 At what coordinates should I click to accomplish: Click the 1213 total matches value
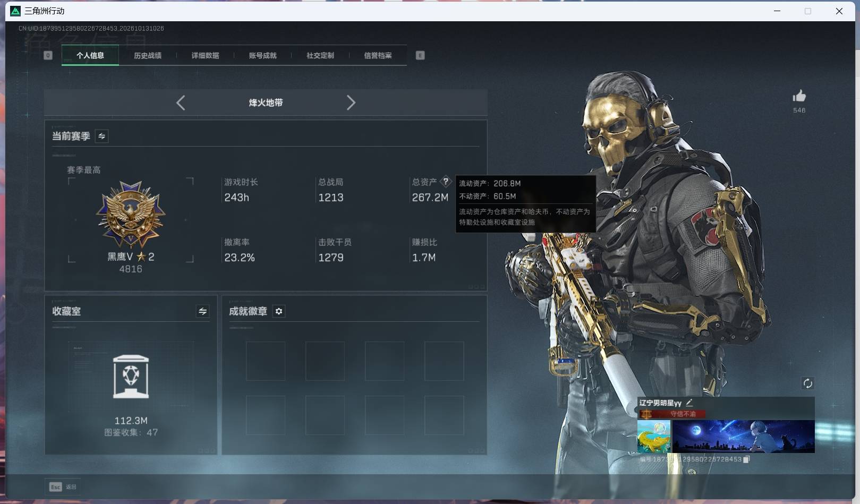click(331, 198)
